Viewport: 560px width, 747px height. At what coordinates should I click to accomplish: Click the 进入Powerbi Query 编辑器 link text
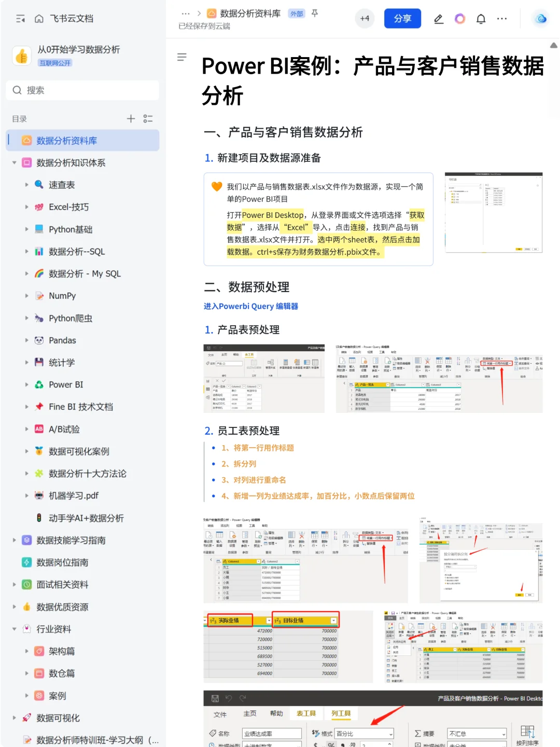(x=251, y=306)
